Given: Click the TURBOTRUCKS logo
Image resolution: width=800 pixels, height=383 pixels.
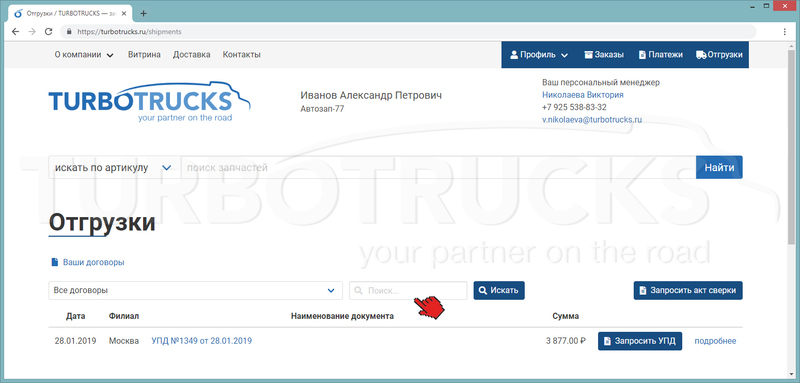Looking at the screenshot, I should click(x=149, y=101).
